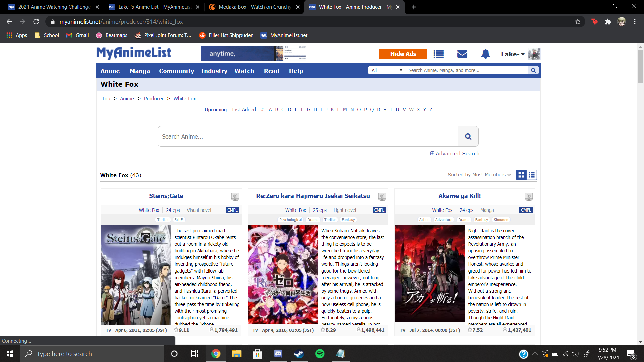Bookmark this page with the star icon
Image resolution: width=644 pixels, height=362 pixels.
(x=578, y=22)
